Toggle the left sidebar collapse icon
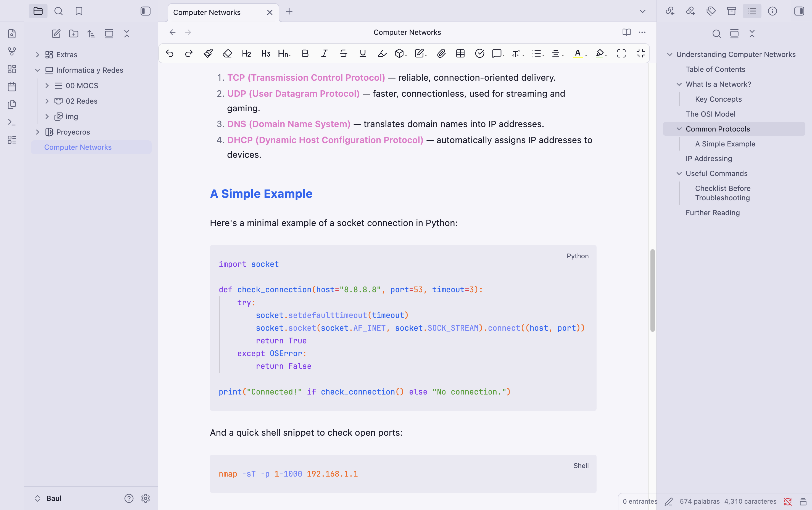The image size is (812, 510). pyautogui.click(x=145, y=11)
